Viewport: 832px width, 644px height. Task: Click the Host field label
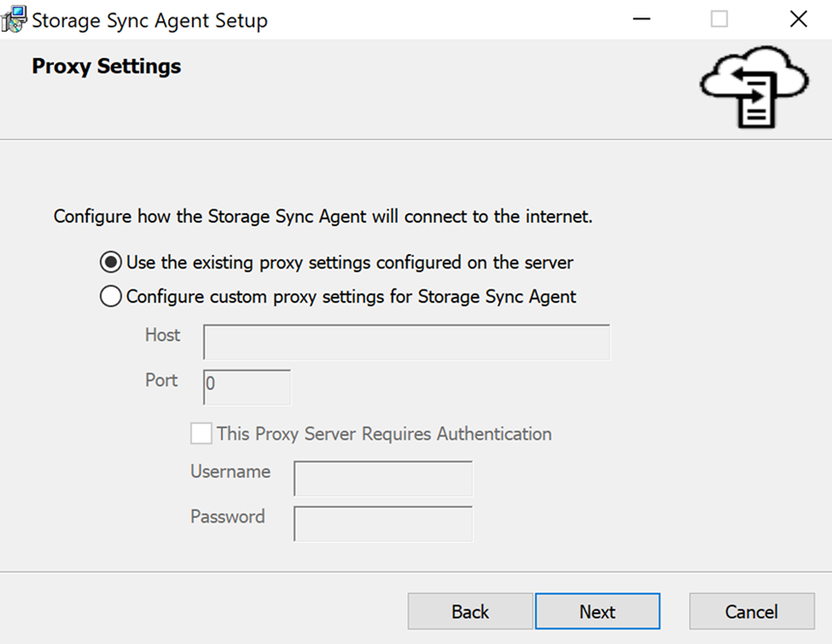click(162, 335)
